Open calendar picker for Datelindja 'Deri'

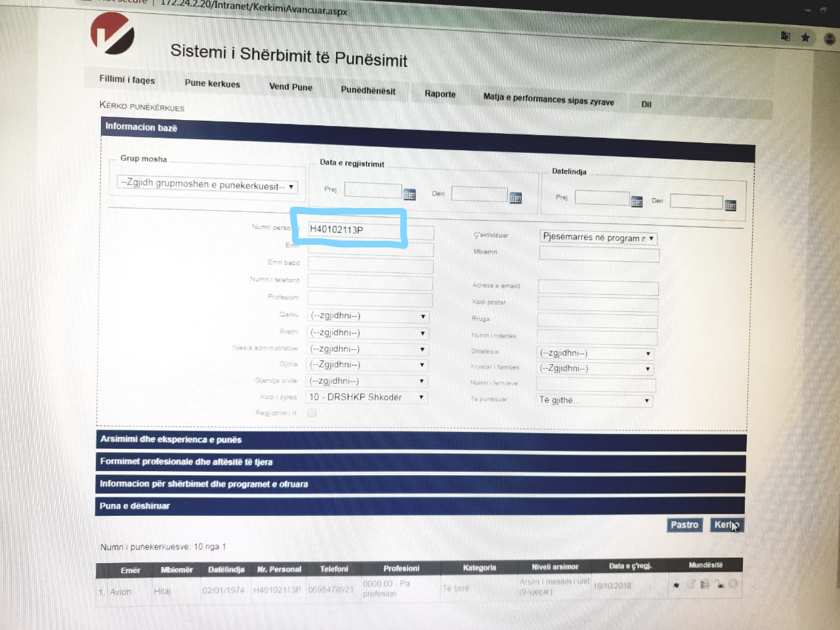tap(730, 205)
